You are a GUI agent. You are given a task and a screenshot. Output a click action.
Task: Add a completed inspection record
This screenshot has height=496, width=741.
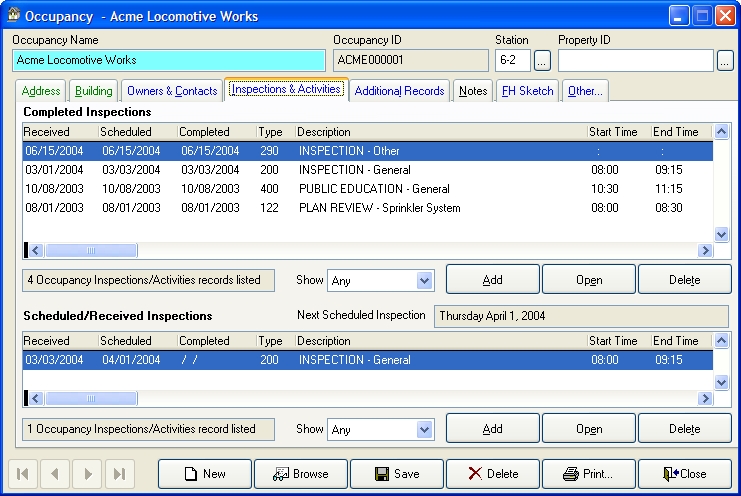tap(493, 280)
